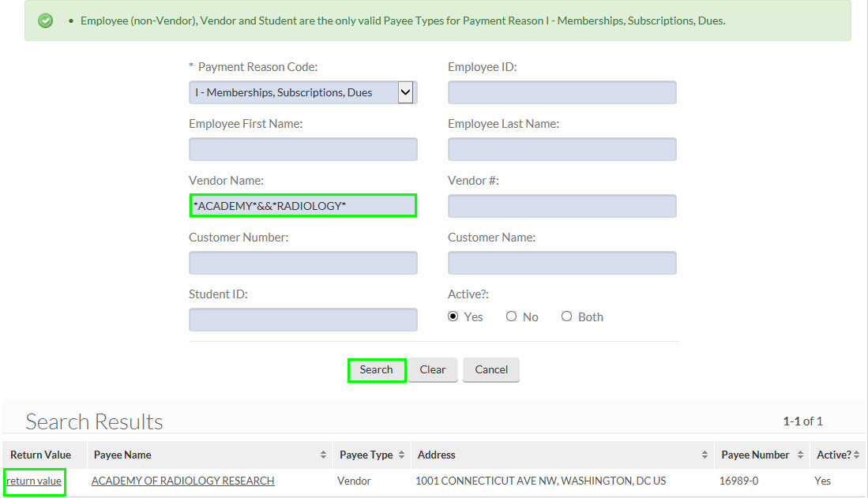868x498 pixels.
Task: Click the Employee ID input field
Action: pos(562,92)
